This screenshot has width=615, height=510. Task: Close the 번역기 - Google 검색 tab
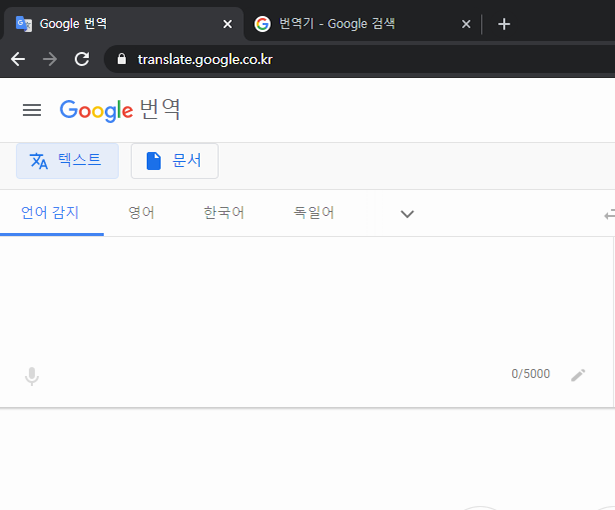point(466,24)
